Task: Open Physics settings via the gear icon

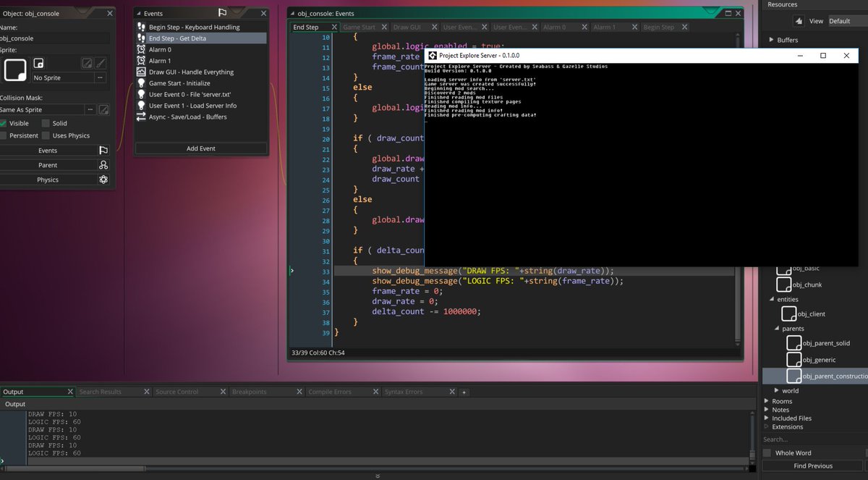Action: point(103,179)
